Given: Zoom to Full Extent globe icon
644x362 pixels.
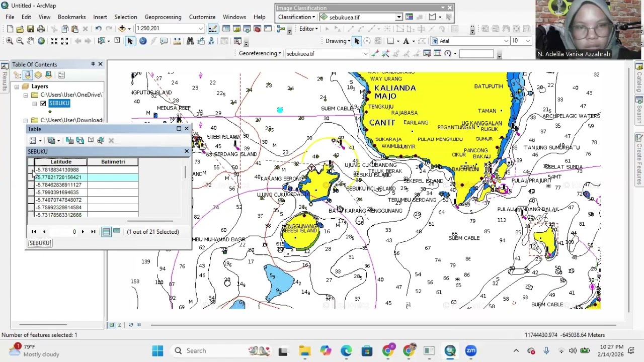Looking at the screenshot, I should 41,41.
